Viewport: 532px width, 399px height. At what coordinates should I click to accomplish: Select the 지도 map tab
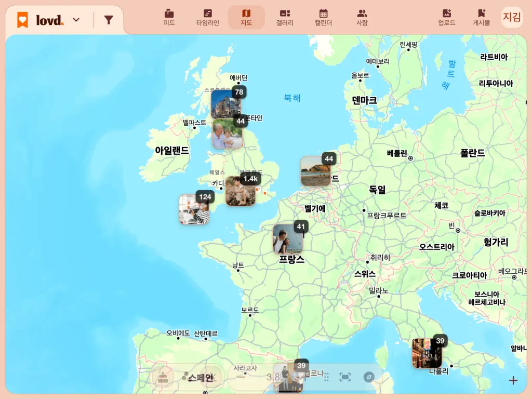click(246, 17)
